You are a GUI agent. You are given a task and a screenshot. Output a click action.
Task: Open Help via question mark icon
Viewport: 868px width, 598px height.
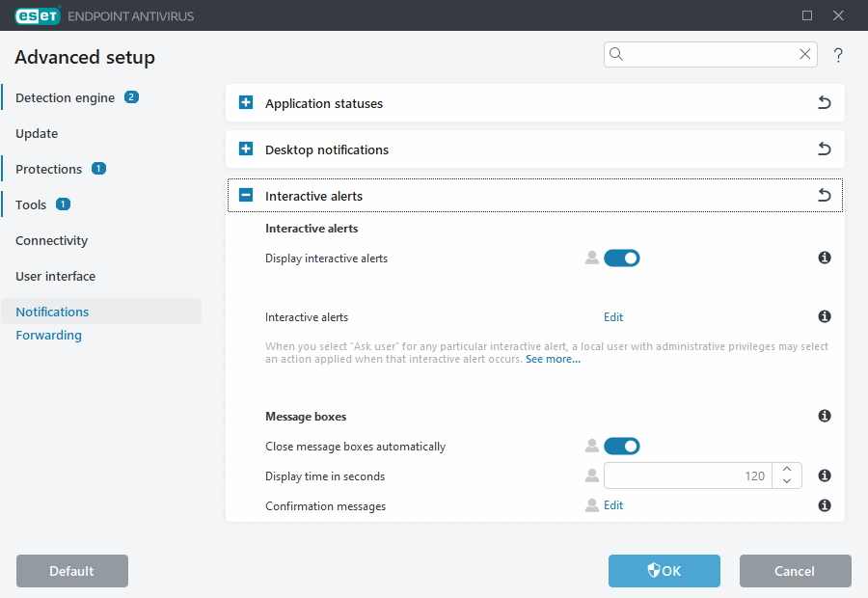[x=838, y=55]
